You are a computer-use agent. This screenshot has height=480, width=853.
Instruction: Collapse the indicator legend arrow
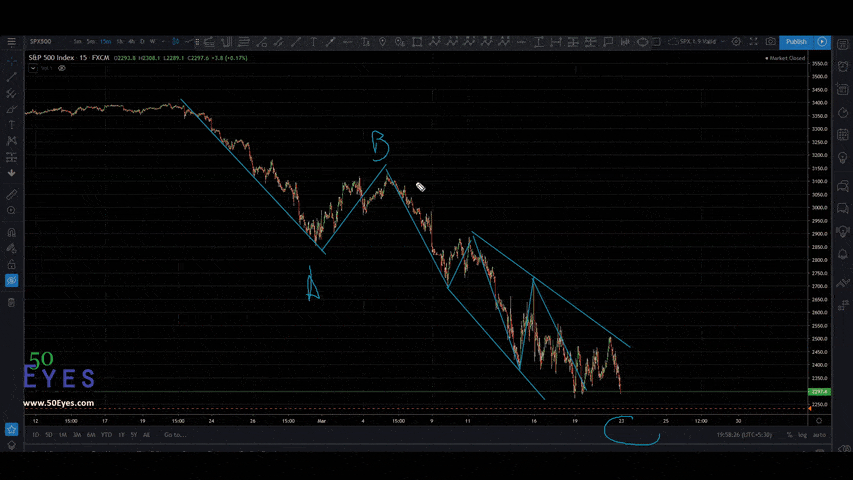[x=33, y=68]
